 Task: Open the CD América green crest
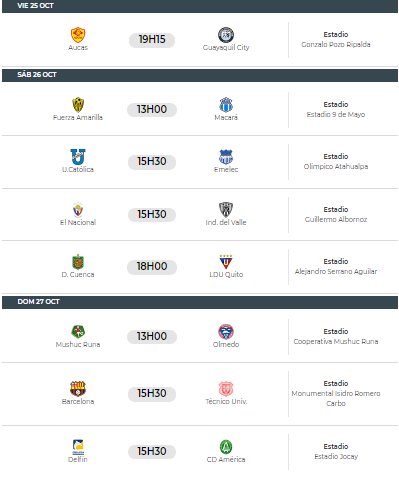(226, 447)
